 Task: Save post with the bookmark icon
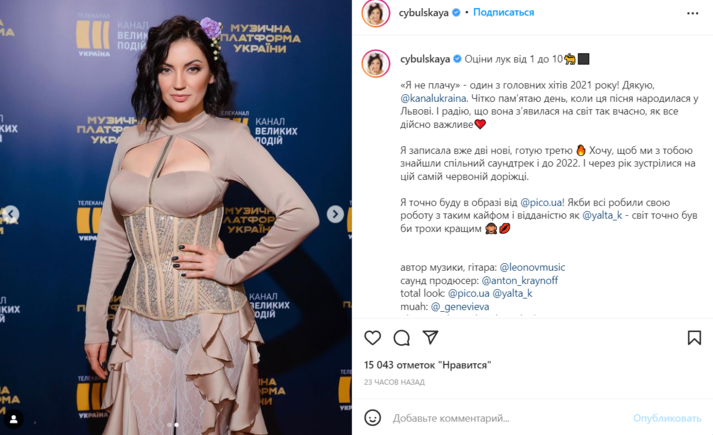[x=694, y=337]
